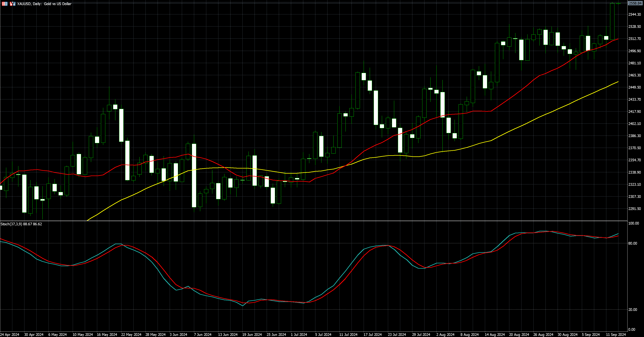Click the 0.00 stochastic scale label
Screen dimensions: 644x337
[631, 329]
